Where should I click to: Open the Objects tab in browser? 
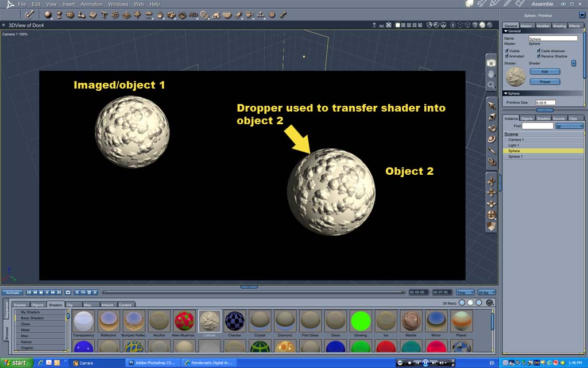click(37, 305)
